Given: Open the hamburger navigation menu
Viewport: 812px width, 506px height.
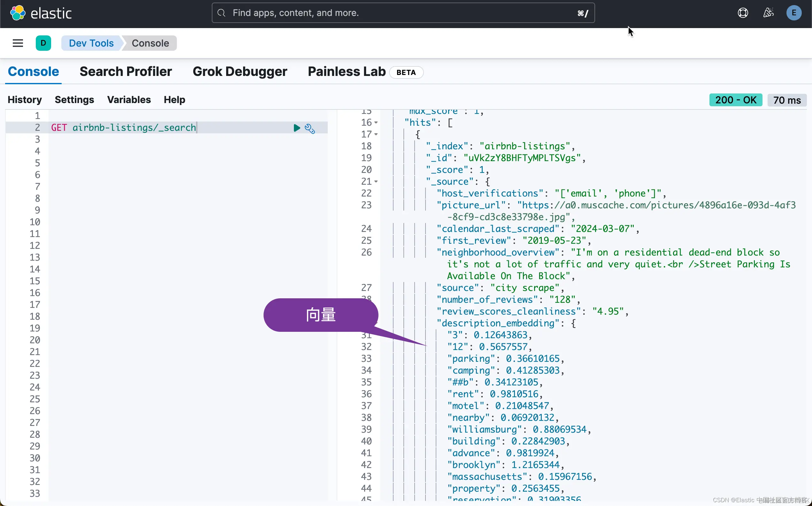Looking at the screenshot, I should coord(18,43).
